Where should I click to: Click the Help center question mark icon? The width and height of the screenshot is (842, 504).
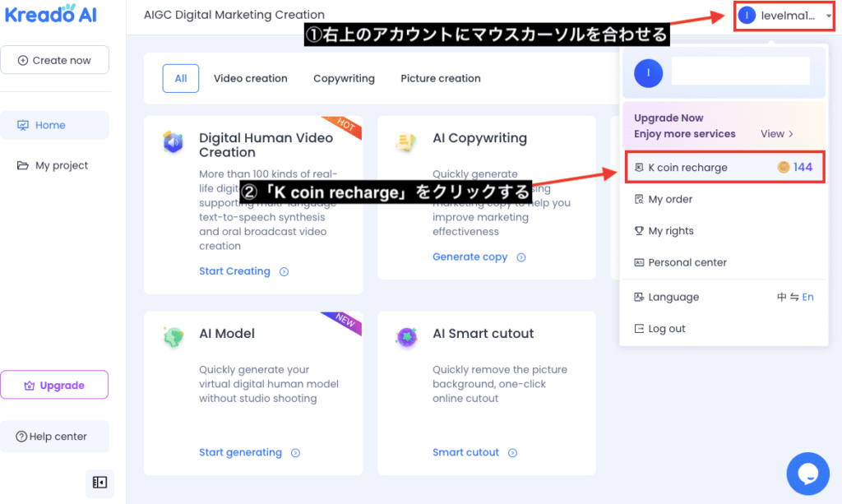[x=21, y=437]
